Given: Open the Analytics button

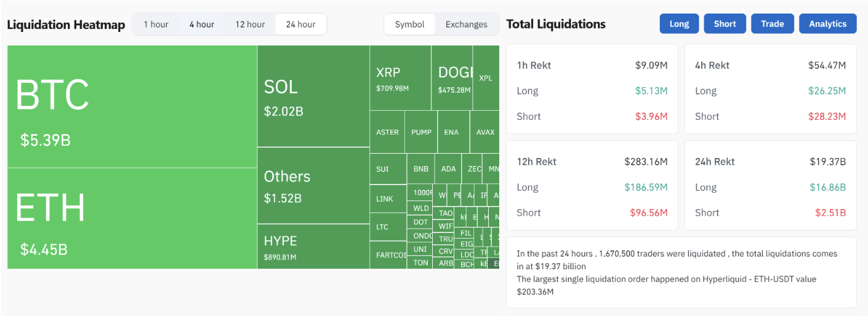Looking at the screenshot, I should click(827, 24).
